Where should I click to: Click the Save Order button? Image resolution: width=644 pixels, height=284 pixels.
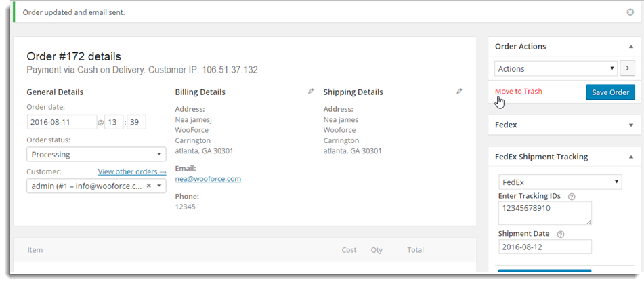(609, 92)
